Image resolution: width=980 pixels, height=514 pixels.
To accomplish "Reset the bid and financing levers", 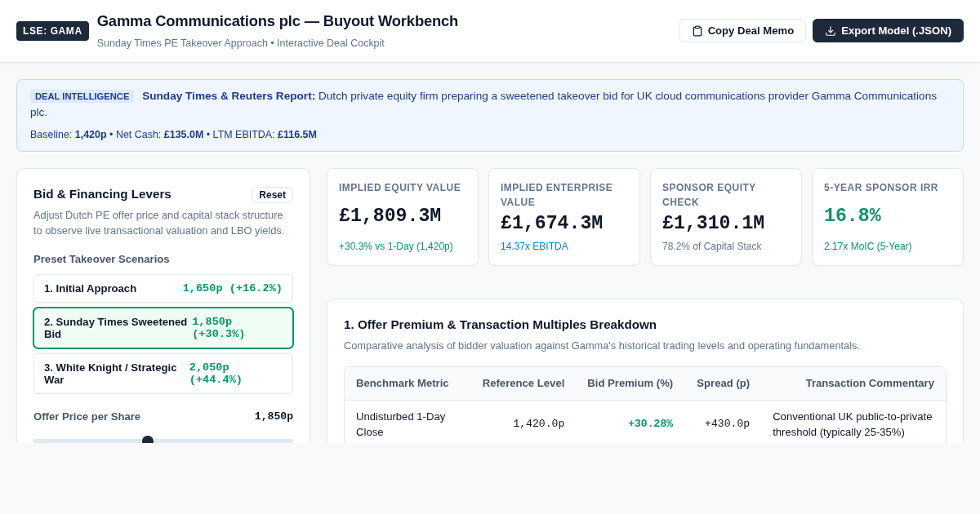I will (272, 195).
